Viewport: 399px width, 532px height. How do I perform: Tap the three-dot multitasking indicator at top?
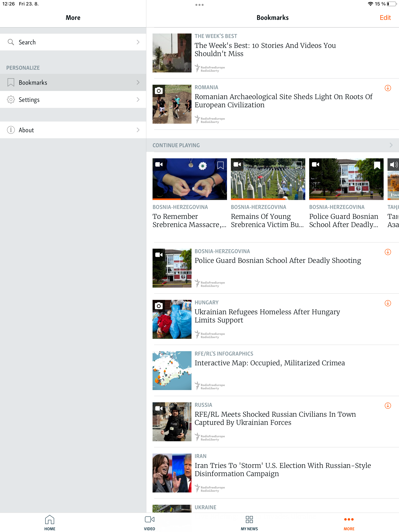(x=199, y=5)
